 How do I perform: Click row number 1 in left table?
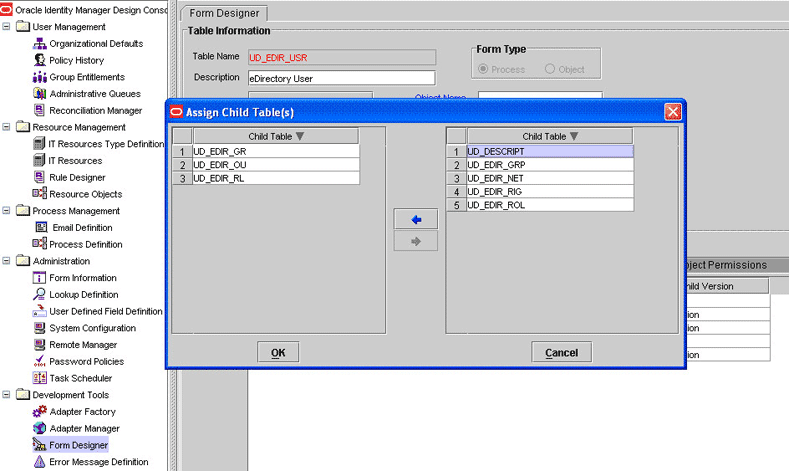183,151
